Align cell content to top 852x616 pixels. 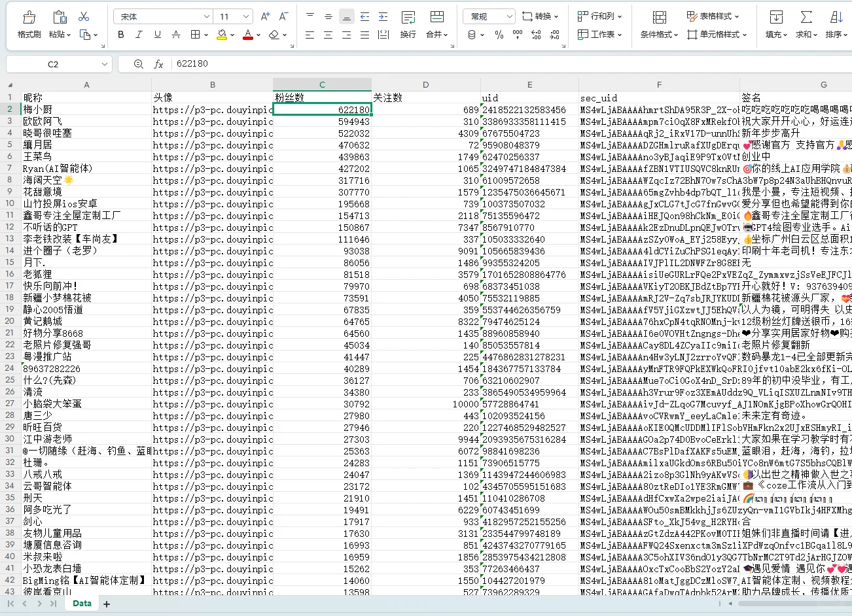click(x=310, y=16)
